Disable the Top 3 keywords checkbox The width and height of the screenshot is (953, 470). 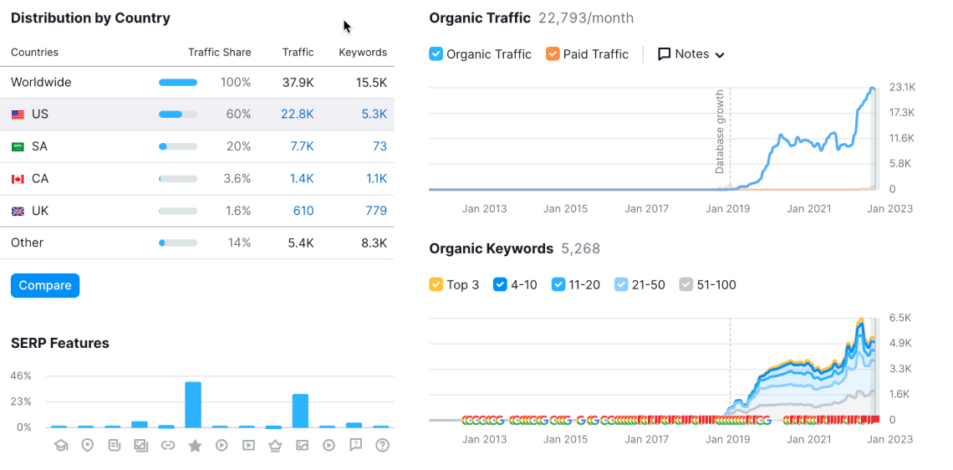coord(436,285)
